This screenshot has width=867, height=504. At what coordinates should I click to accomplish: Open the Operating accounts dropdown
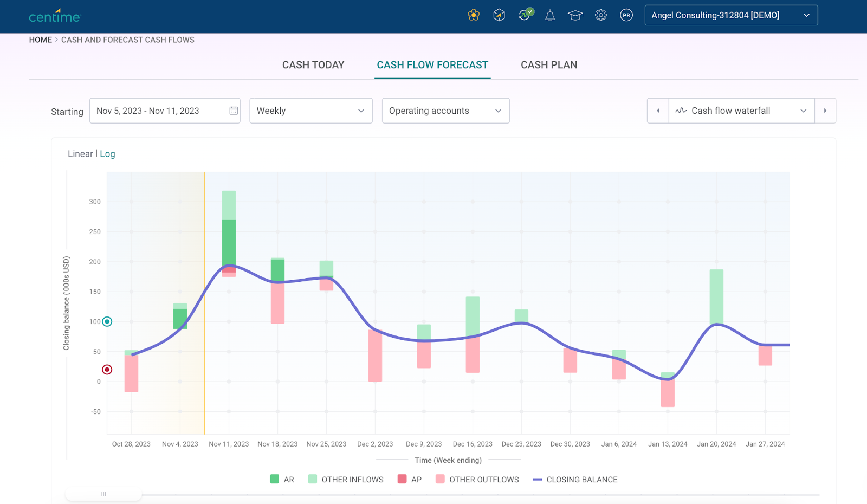coord(445,111)
